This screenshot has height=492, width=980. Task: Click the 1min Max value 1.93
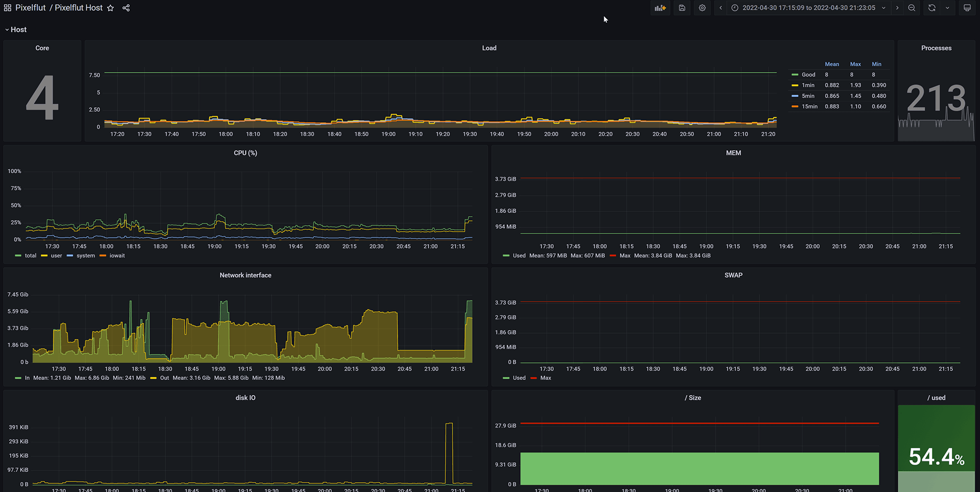pyautogui.click(x=855, y=85)
